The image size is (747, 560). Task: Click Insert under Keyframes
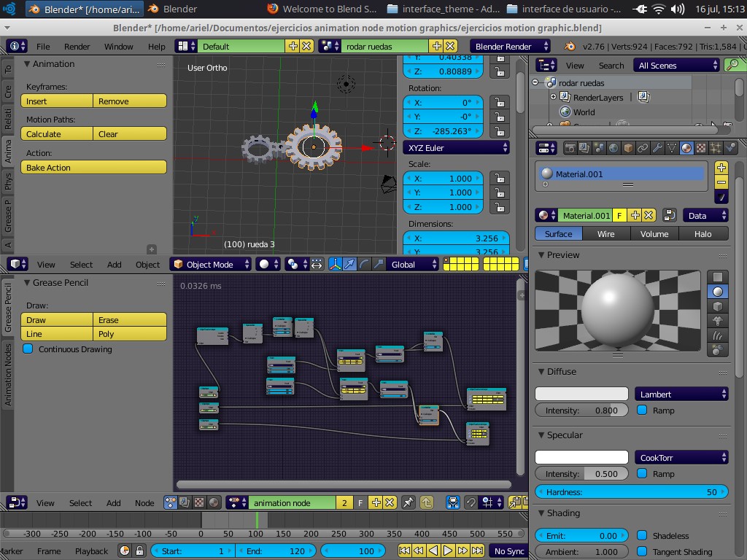(x=56, y=101)
